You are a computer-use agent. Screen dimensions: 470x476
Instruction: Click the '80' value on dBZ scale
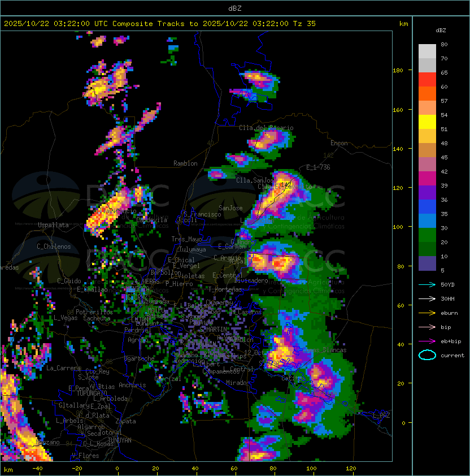coord(444,44)
